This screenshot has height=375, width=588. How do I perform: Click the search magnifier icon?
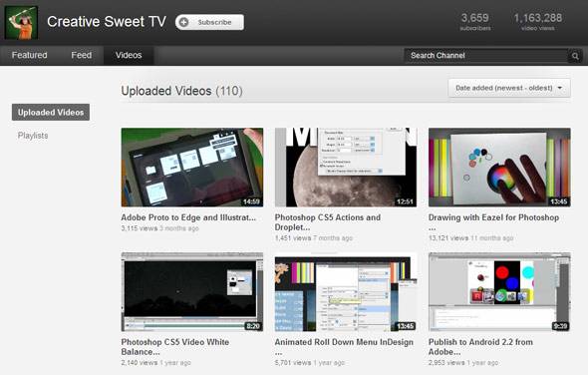pos(575,56)
